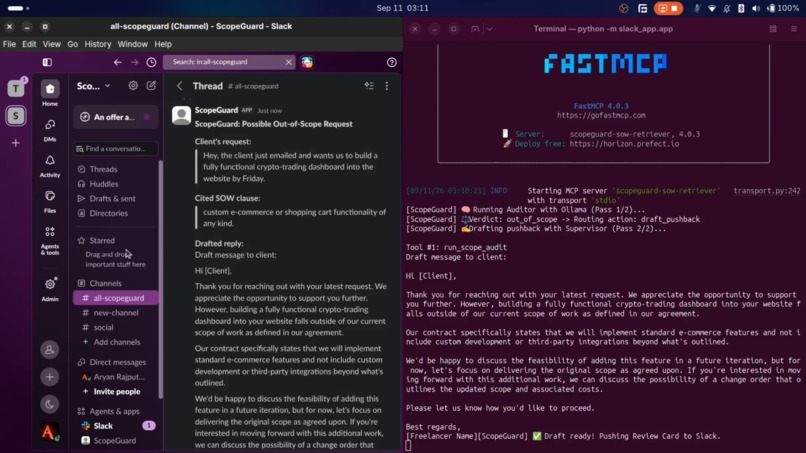This screenshot has height=453, width=806.
Task: Go back from the Thread view
Action: (179, 86)
